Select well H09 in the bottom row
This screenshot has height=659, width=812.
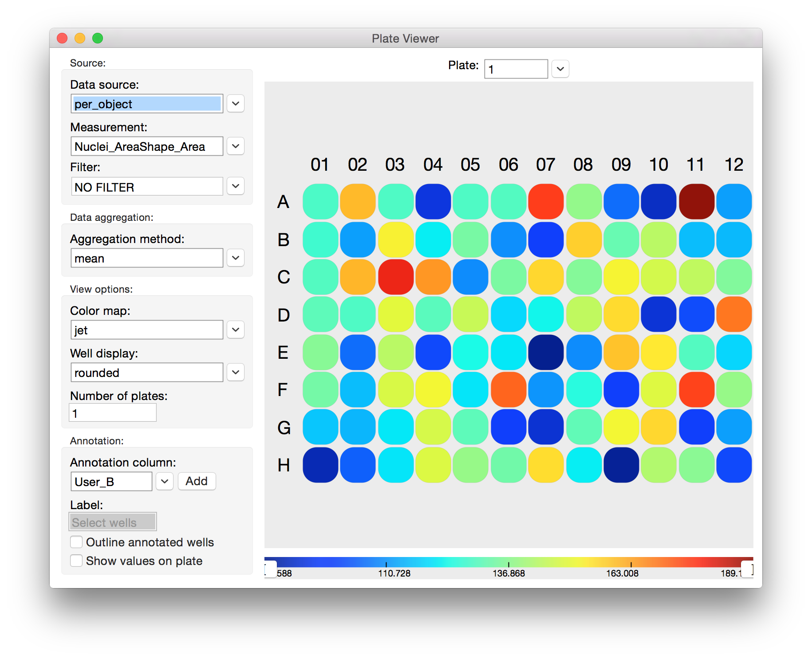click(x=621, y=465)
